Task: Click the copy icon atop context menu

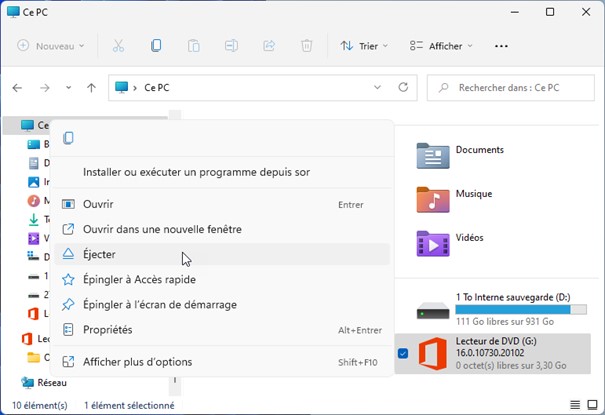Action: point(68,138)
